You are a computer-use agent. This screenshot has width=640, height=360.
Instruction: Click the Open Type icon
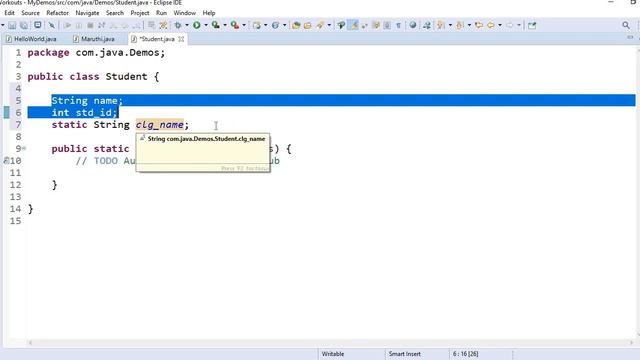(296, 25)
